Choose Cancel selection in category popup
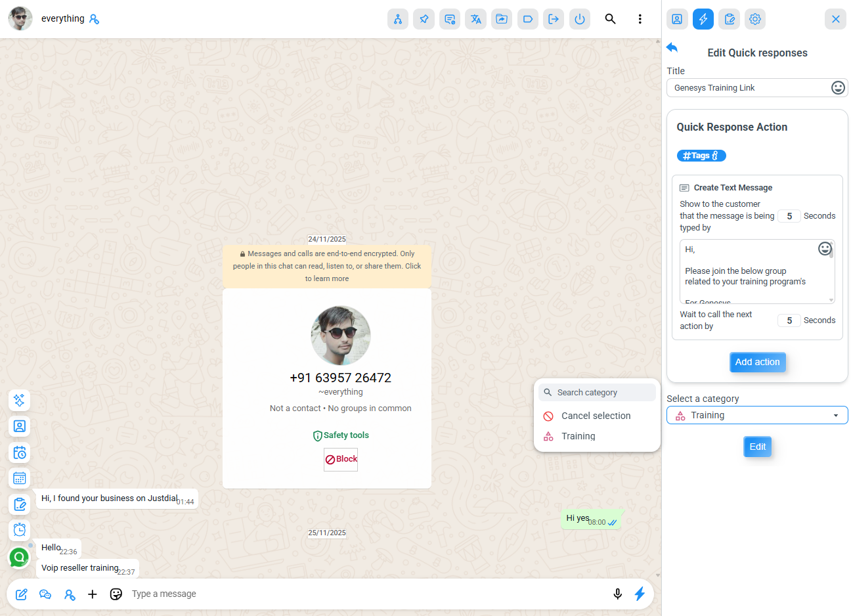 point(596,416)
